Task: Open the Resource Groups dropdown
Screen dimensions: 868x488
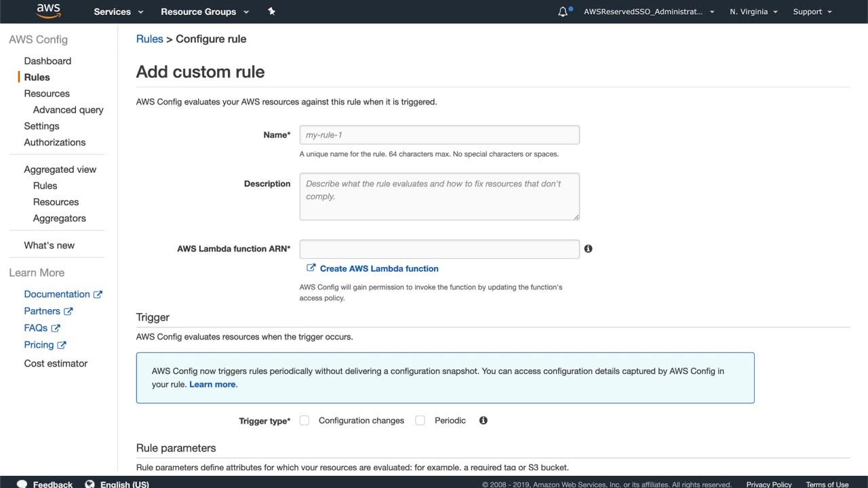Action: pyautogui.click(x=205, y=12)
